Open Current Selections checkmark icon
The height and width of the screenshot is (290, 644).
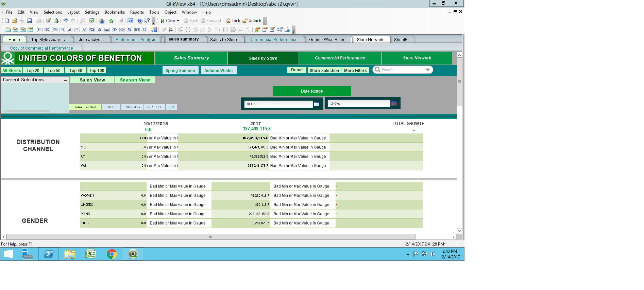pos(91,21)
